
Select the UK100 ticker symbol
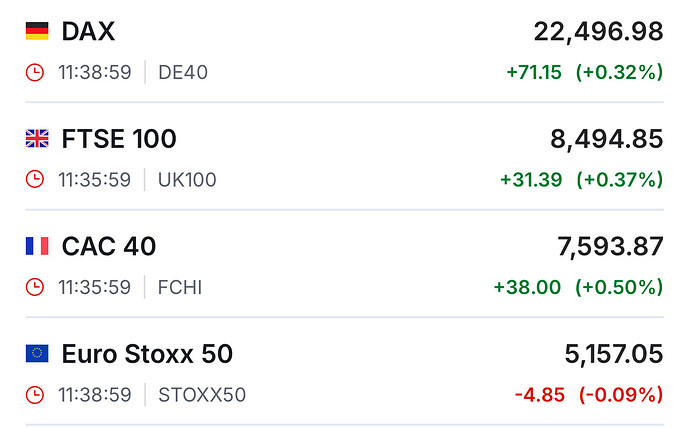pos(187,180)
